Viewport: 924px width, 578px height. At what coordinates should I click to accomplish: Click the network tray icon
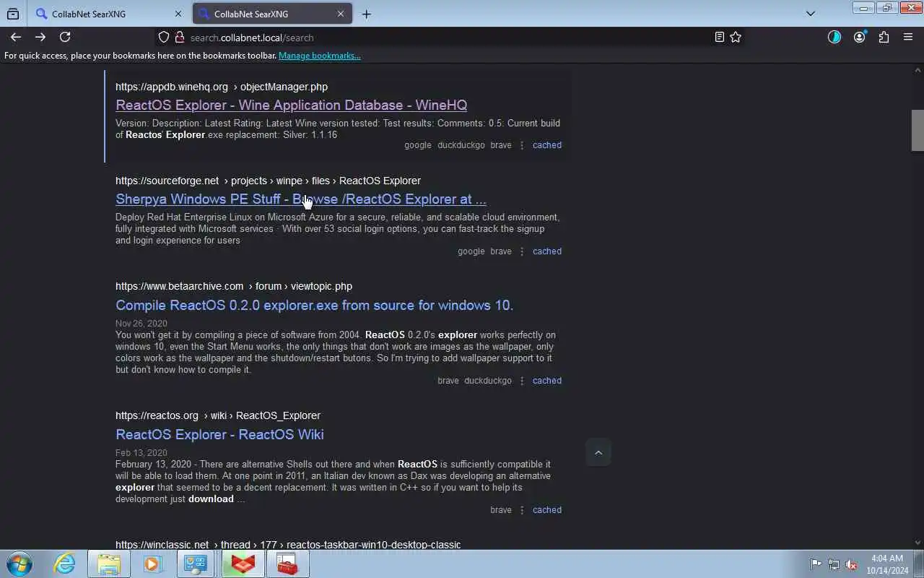click(x=834, y=564)
